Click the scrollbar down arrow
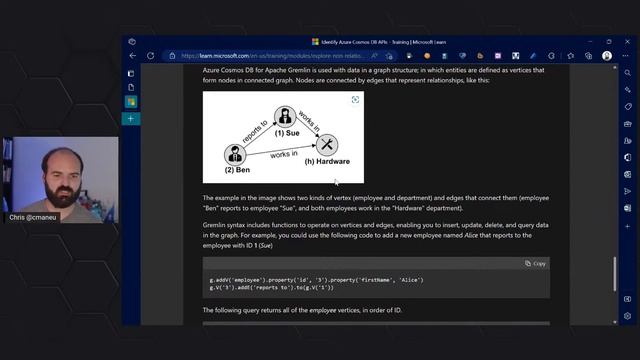This screenshot has height=360, width=640. click(615, 322)
